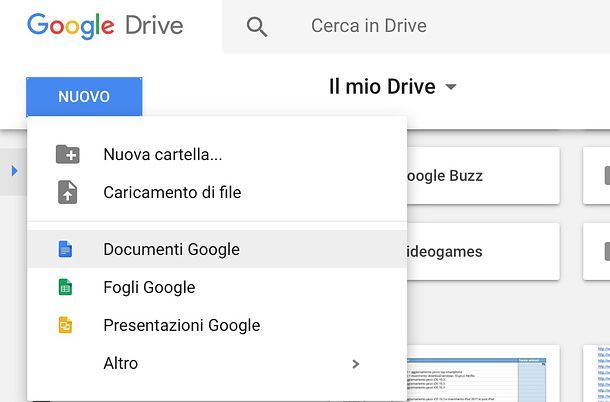Click the NUOVO button
The height and width of the screenshot is (402, 610).
(x=84, y=97)
